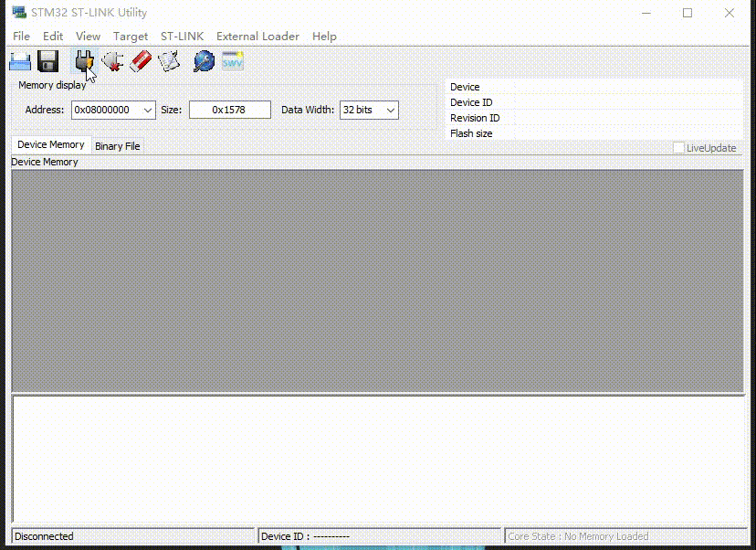Close the ST-LINK Utility window
This screenshot has width=756, height=550.
coord(729,13)
